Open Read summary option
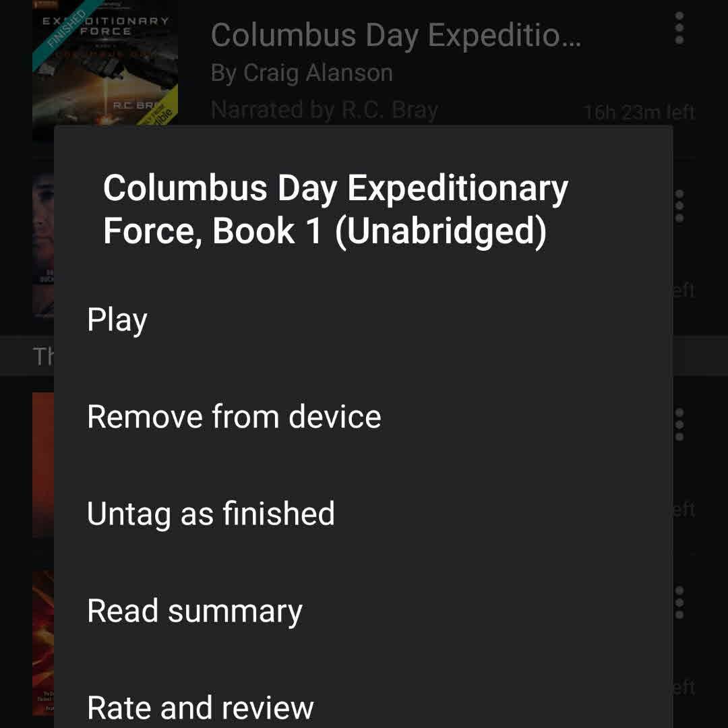Screen dimensions: 728x728 point(195,611)
